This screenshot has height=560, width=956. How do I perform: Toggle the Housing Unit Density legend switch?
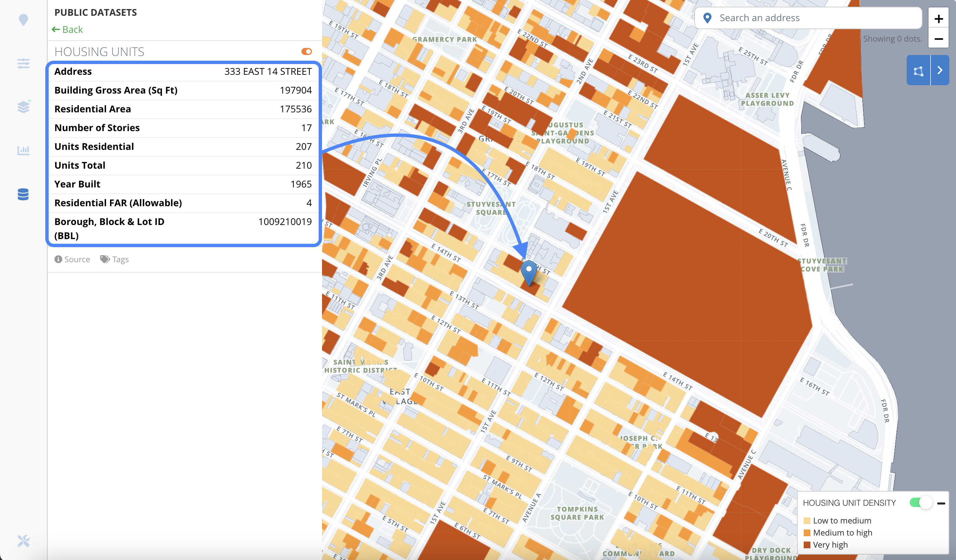[921, 503]
